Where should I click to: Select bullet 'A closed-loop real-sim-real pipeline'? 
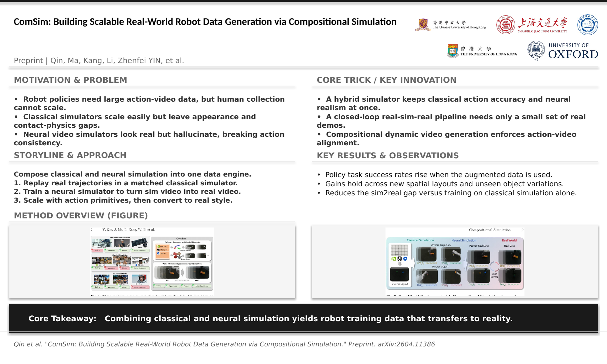(451, 121)
